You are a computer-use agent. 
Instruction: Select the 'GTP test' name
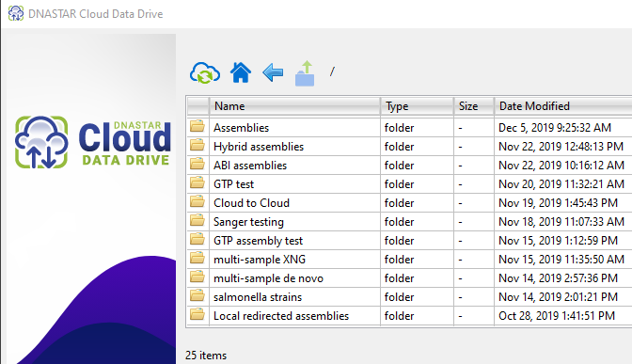tap(233, 184)
